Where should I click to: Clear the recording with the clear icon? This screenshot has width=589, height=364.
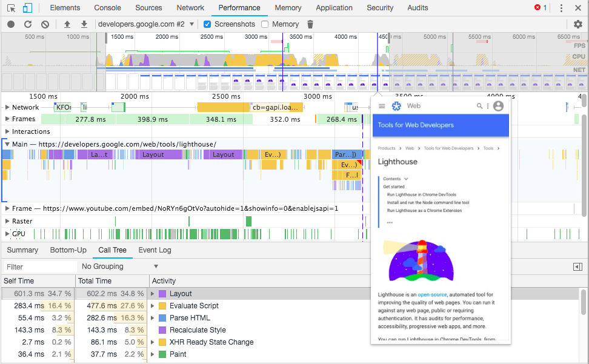pyautogui.click(x=45, y=24)
